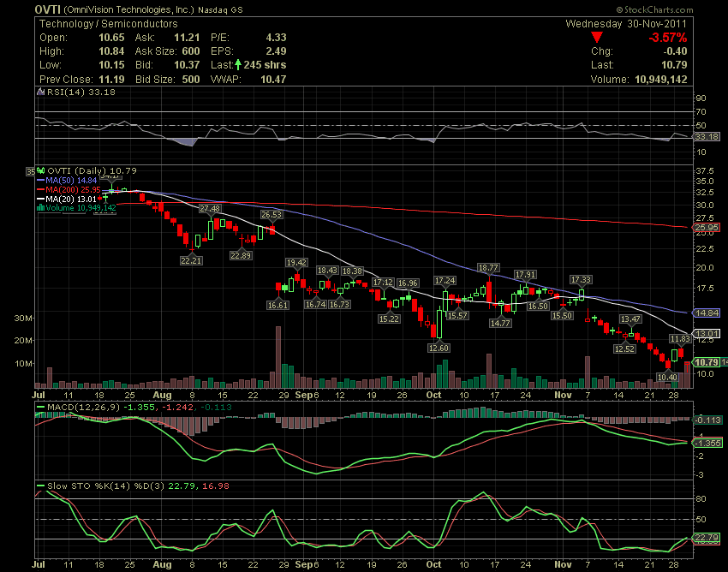
Task: Click the Ask Size value 600
Action: click(x=191, y=51)
